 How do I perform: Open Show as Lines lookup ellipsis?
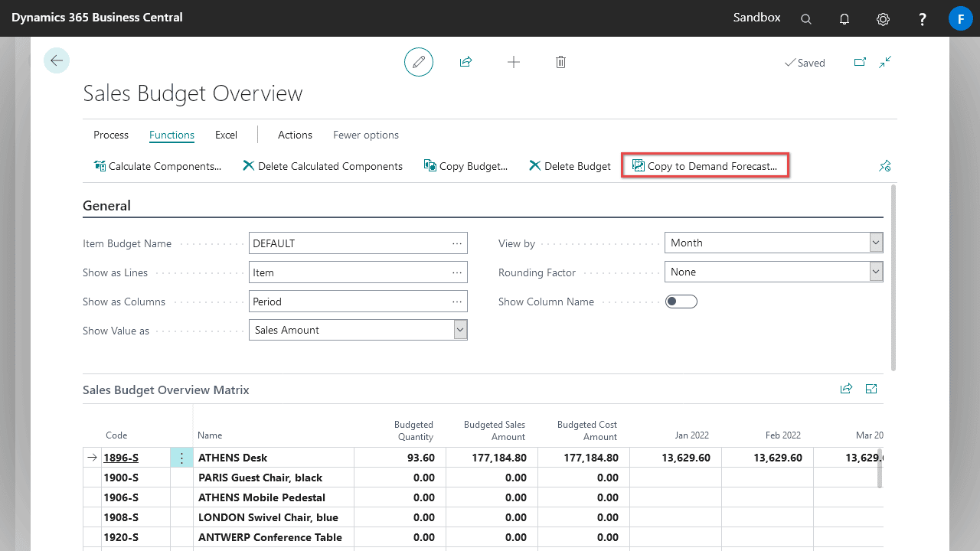[x=457, y=272]
